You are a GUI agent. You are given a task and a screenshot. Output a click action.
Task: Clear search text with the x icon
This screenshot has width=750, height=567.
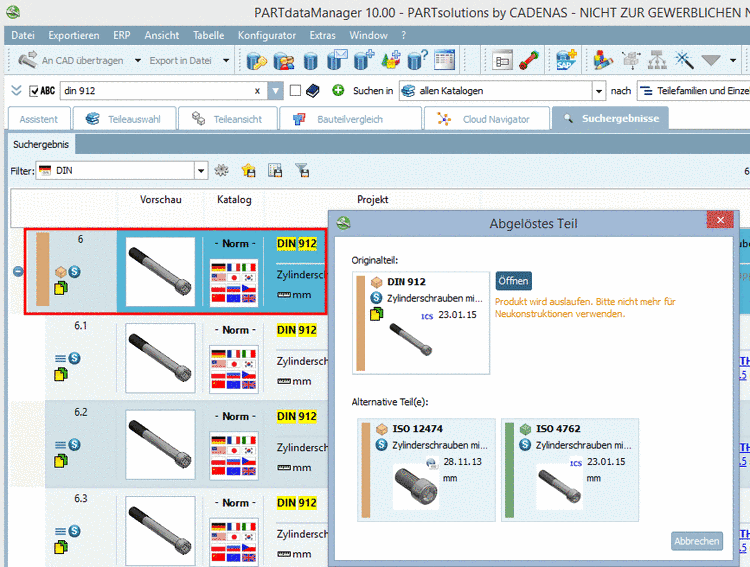click(257, 90)
